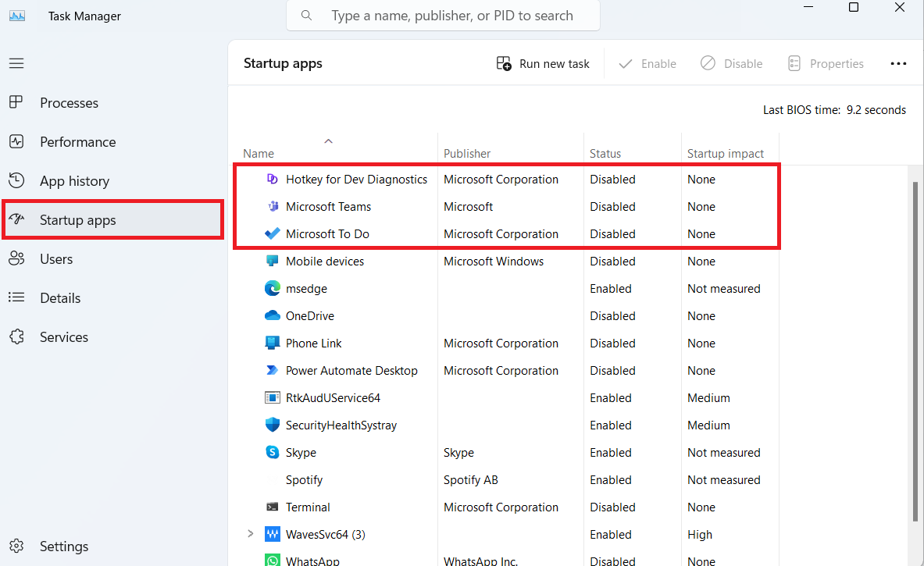Viewport: 924px width, 566px height.
Task: Click the Run new task button
Action: click(543, 63)
